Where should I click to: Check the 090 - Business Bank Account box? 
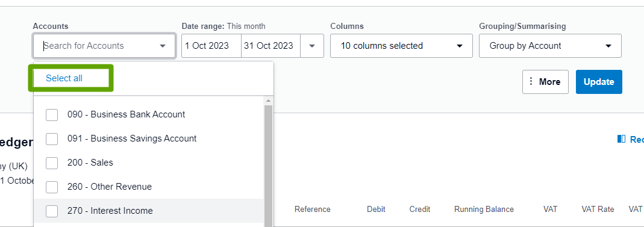coord(52,115)
